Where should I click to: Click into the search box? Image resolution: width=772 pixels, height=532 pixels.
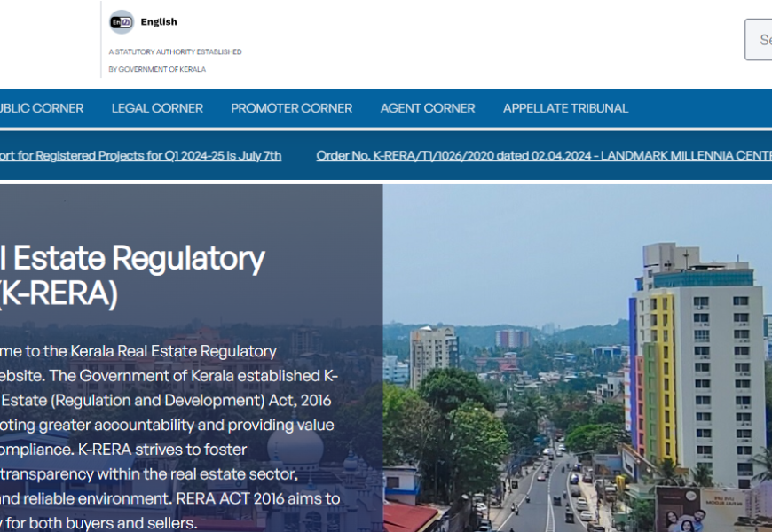click(760, 40)
